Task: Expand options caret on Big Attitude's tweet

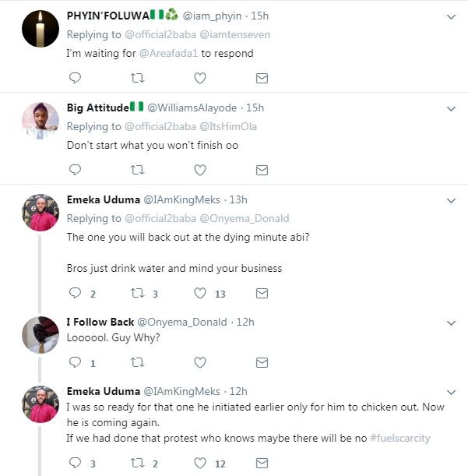Action: [451, 108]
